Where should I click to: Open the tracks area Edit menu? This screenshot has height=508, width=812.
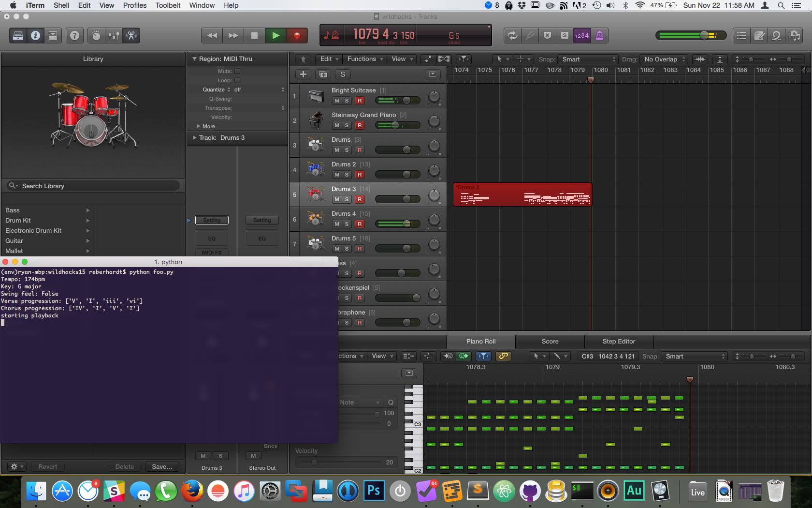(329, 59)
